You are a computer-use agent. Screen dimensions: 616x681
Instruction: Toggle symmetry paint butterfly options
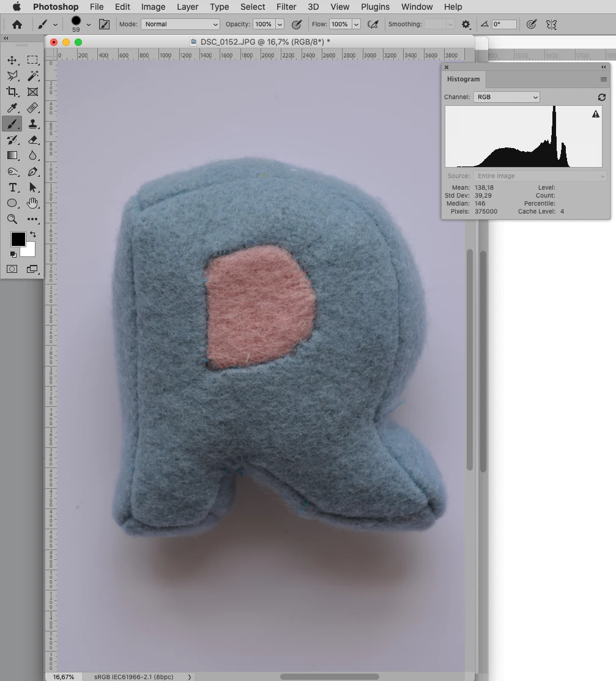click(x=551, y=24)
